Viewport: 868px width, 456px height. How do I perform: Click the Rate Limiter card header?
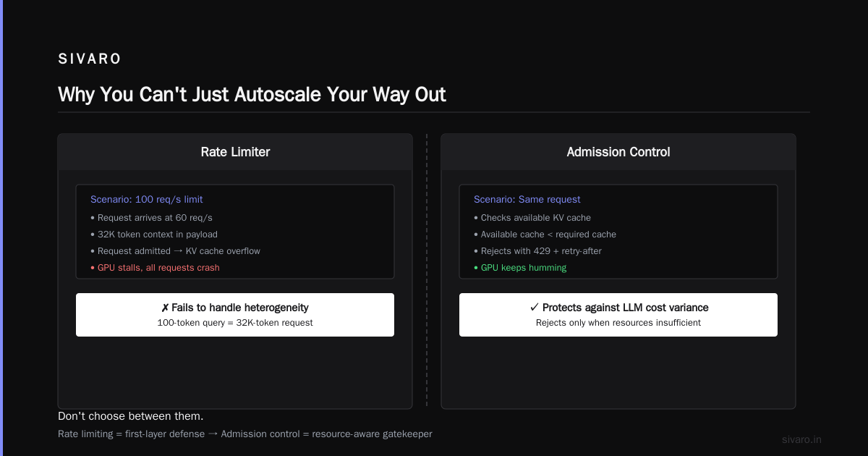point(235,152)
